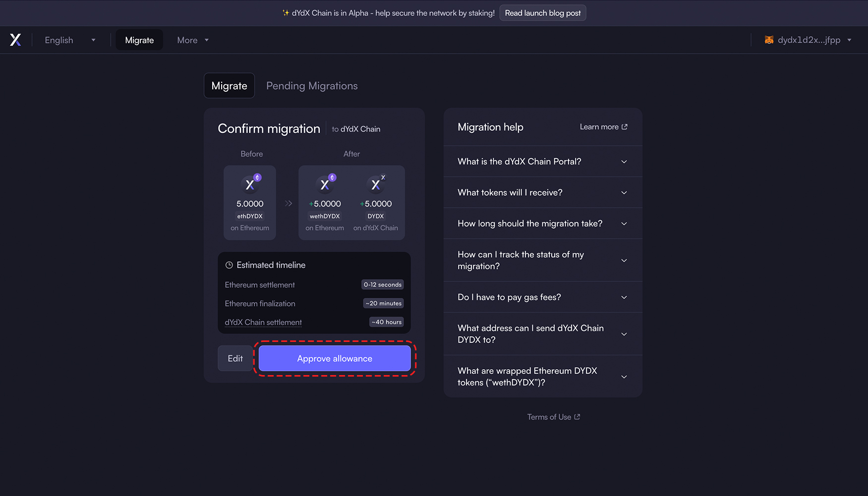Click the Confirm migration heading
The width and height of the screenshot is (868, 496).
click(269, 129)
